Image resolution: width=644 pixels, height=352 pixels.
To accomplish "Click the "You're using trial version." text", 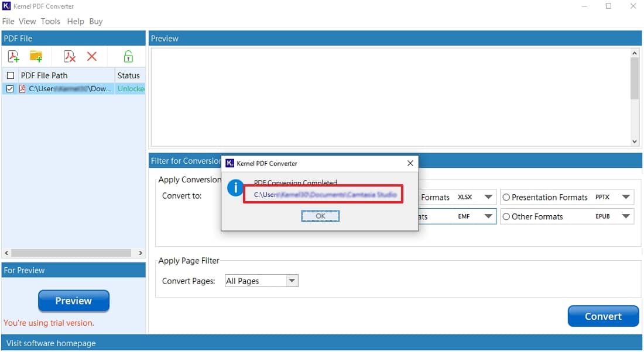I will pos(49,323).
